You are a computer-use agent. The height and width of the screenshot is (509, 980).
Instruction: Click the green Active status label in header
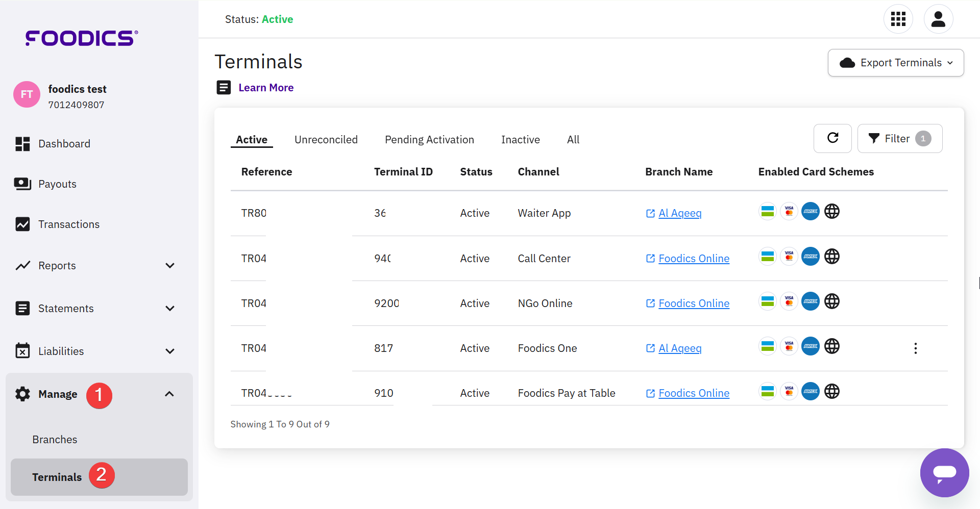[x=277, y=19]
